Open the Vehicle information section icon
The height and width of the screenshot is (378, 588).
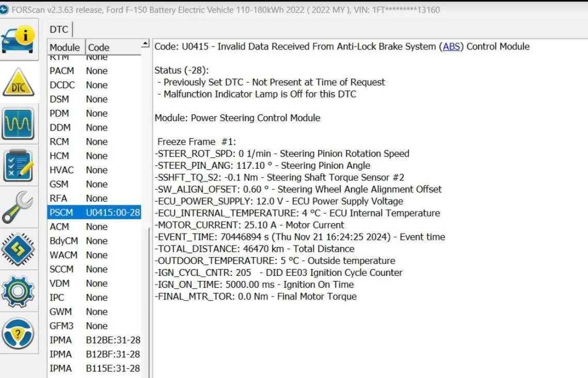(x=18, y=40)
